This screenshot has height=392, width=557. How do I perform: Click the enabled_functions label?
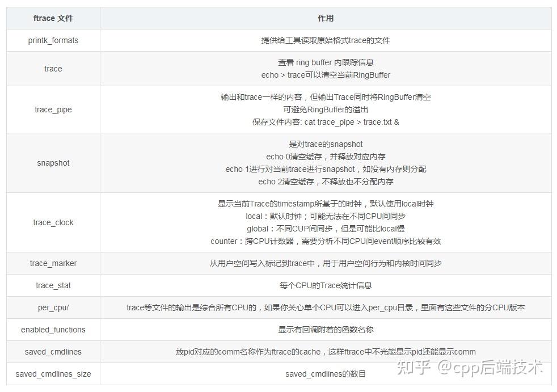click(x=53, y=330)
